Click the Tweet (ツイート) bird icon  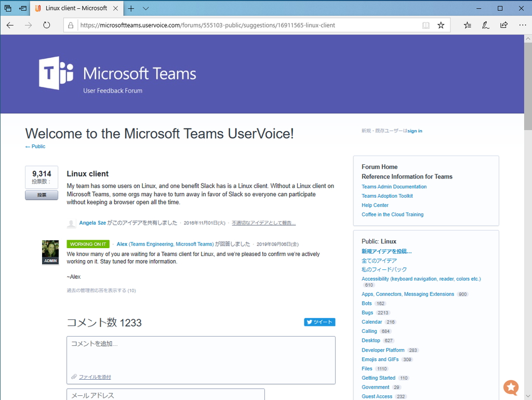tap(310, 322)
